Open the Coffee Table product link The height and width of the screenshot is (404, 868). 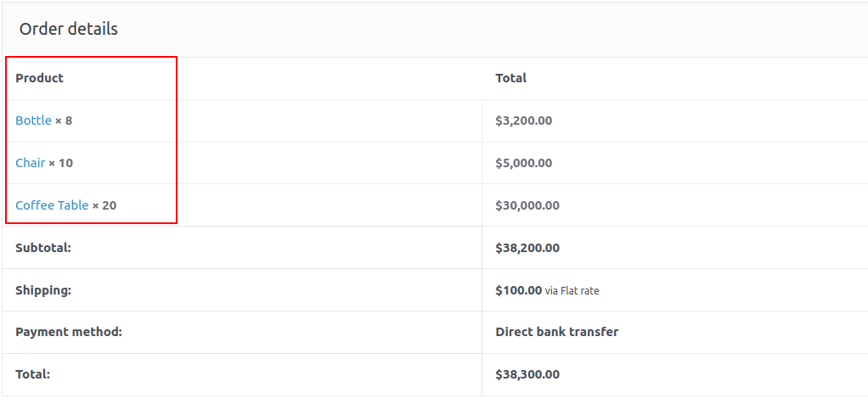pos(52,205)
